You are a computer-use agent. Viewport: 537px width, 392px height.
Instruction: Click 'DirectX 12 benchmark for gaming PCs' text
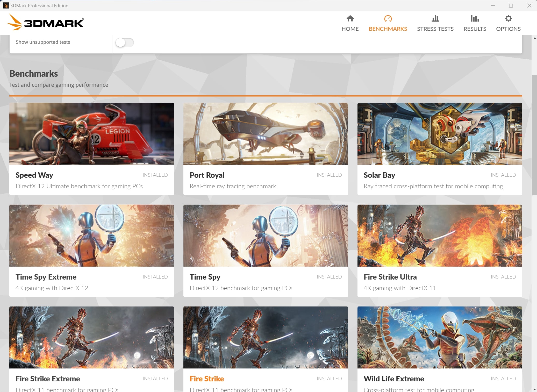point(241,288)
